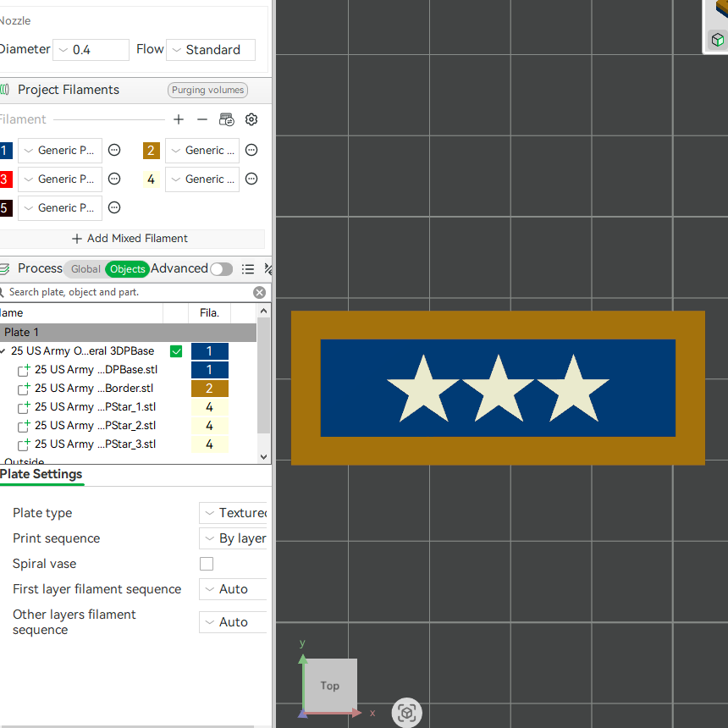Click object list scrollbar down arrow
Viewport: 728px width, 728px height.
click(x=264, y=457)
